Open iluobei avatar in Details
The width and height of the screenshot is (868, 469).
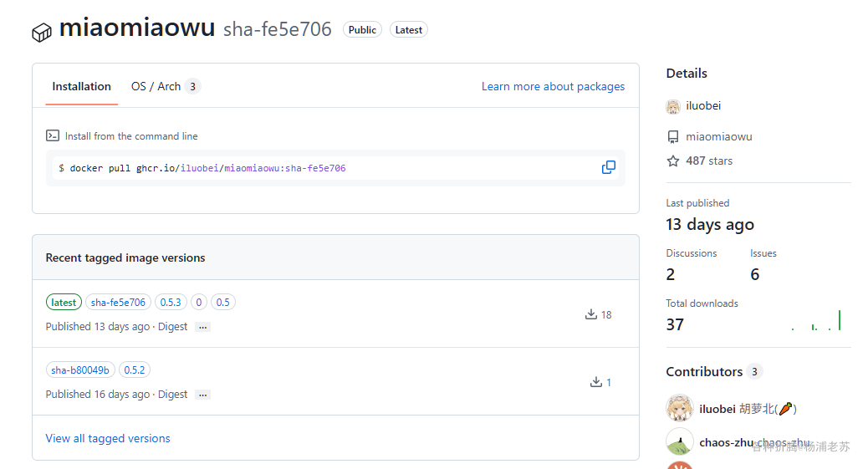673,106
